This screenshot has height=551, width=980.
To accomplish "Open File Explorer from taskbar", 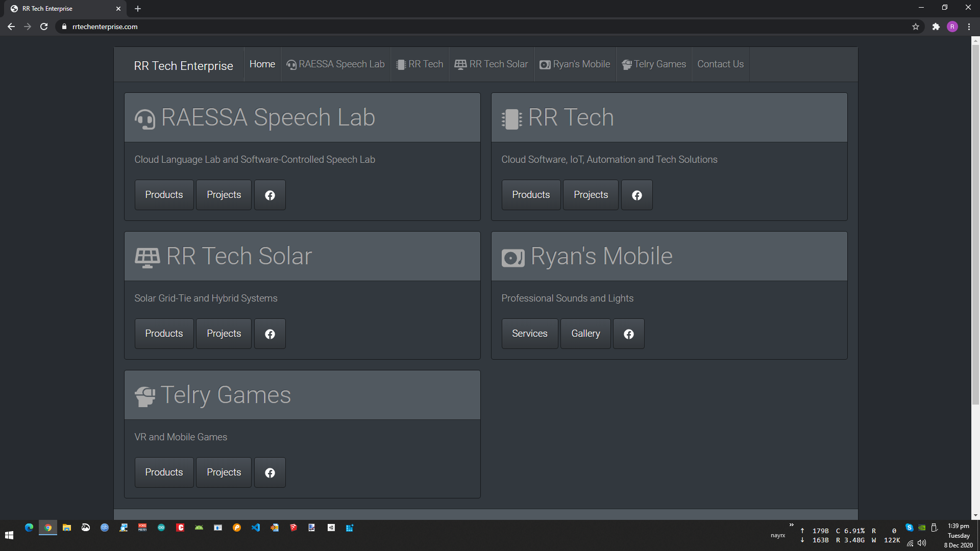I will click(67, 528).
